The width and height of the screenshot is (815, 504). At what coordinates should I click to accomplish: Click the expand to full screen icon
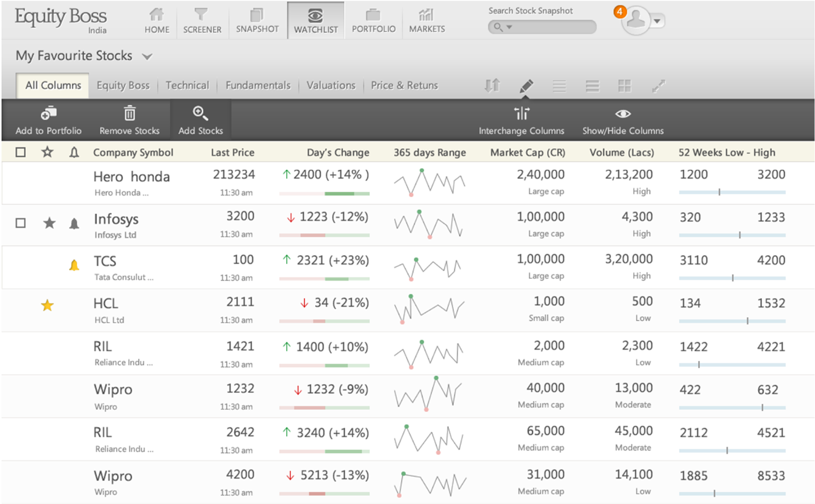pyautogui.click(x=658, y=86)
